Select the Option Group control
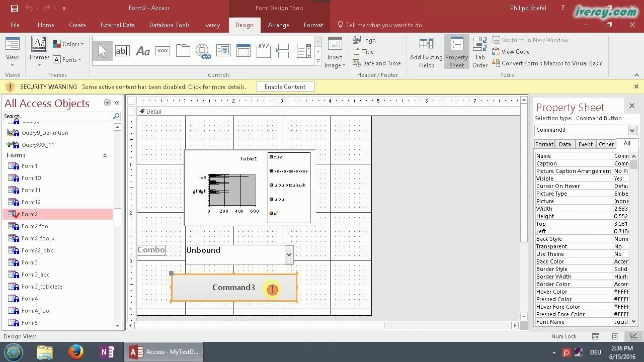The image size is (644, 362). point(264,51)
